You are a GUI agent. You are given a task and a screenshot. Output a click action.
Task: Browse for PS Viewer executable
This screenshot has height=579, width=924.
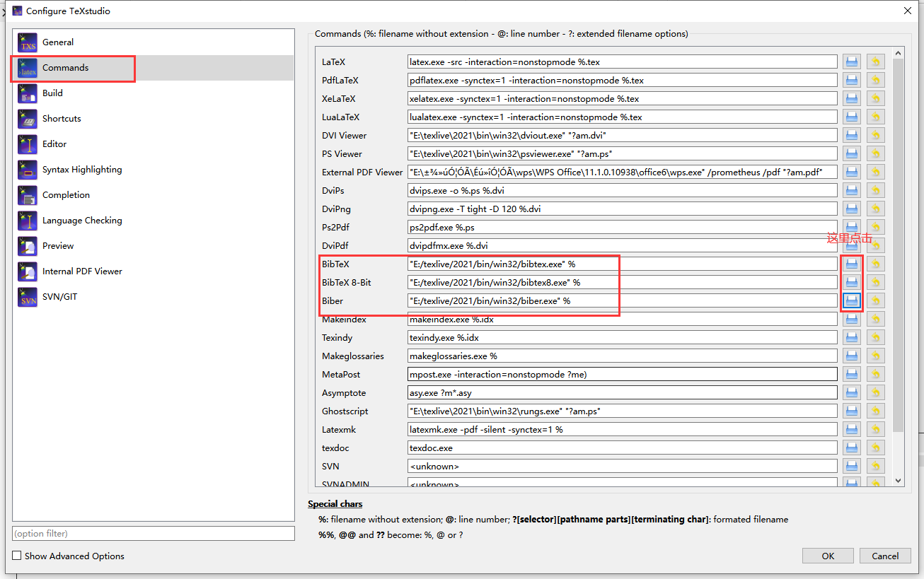click(x=852, y=153)
